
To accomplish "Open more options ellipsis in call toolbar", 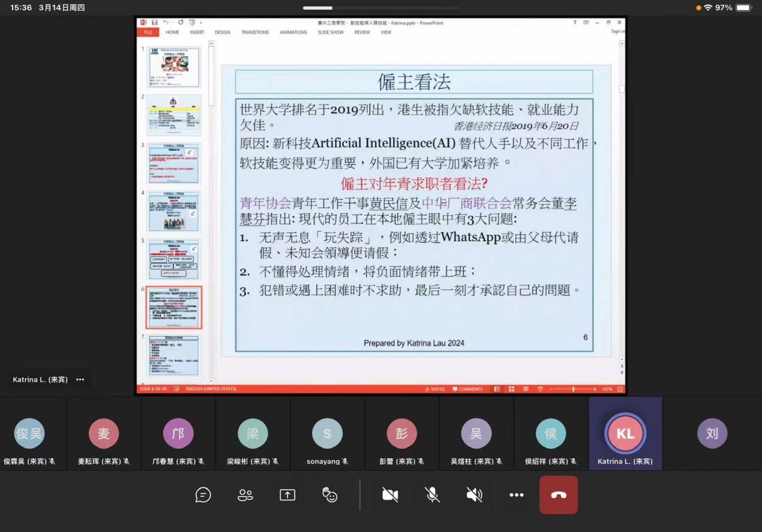I will pos(516,495).
